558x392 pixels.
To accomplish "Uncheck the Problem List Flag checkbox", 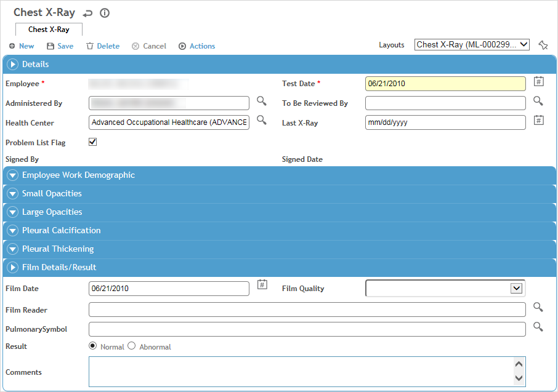I will pyautogui.click(x=93, y=142).
